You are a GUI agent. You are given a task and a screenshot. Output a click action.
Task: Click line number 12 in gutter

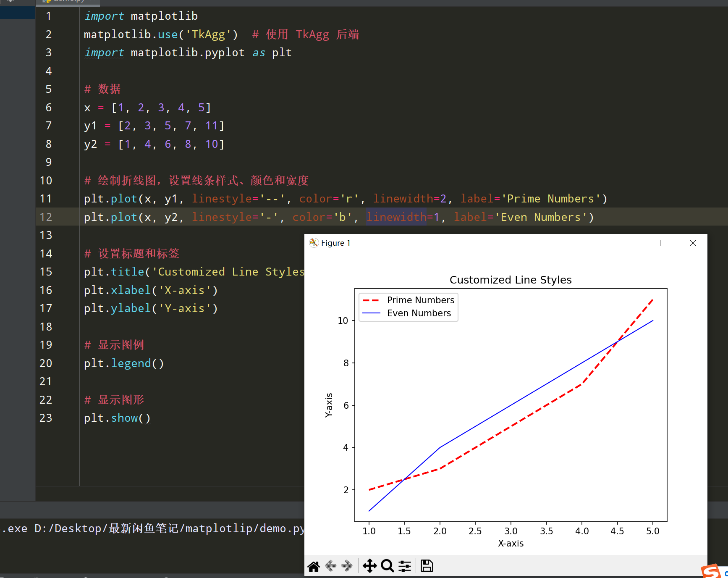click(x=46, y=217)
